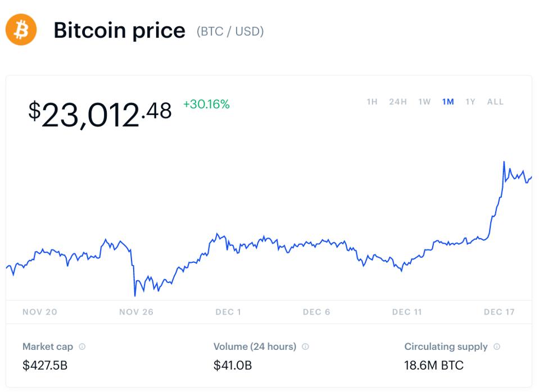Switch to the 24H chart view
The width and height of the screenshot is (539, 392).
point(398,102)
